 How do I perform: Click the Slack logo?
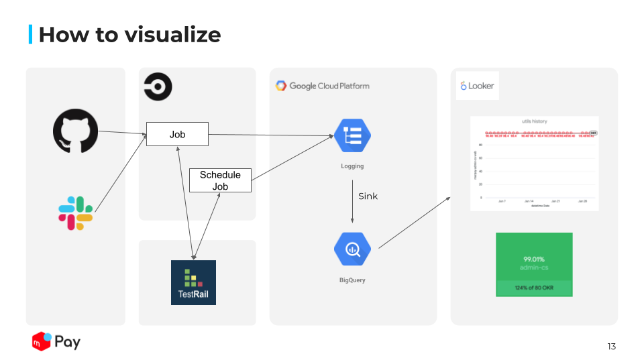coord(76,213)
